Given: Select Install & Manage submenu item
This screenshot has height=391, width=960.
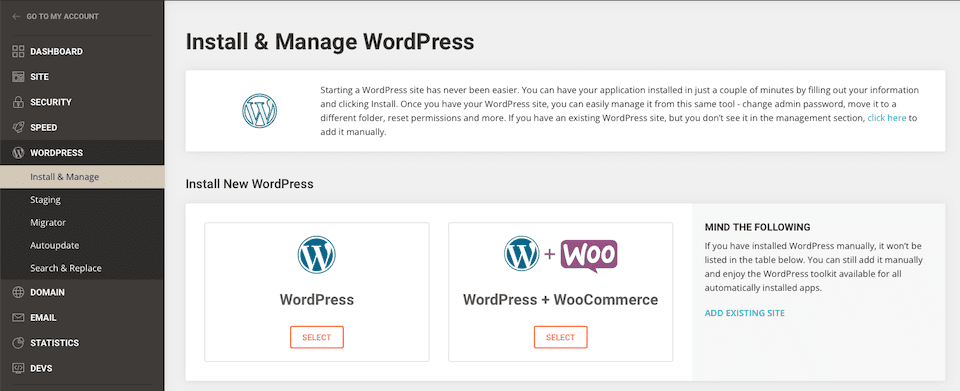Looking at the screenshot, I should (x=82, y=177).
